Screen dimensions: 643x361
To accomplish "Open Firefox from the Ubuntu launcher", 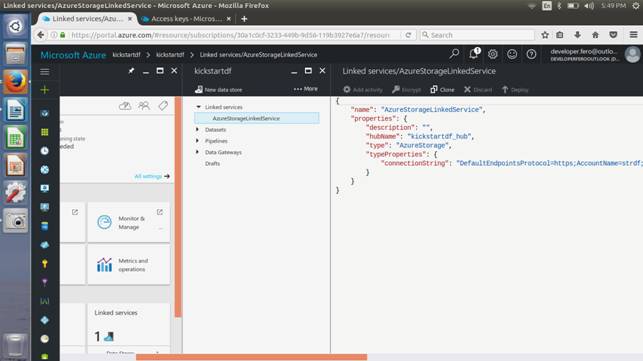I will coord(15,82).
